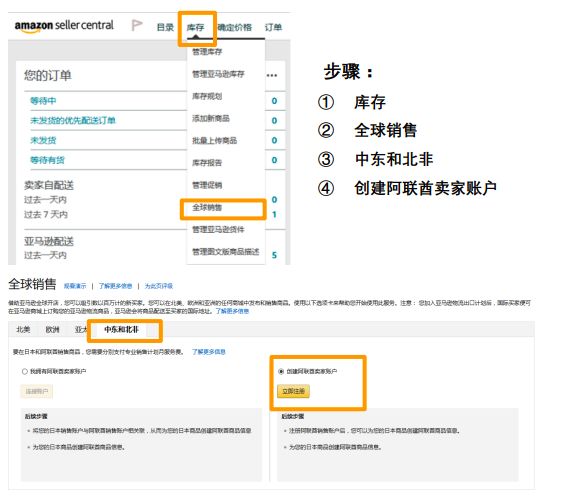The height and width of the screenshot is (501, 569).
Task: Click 了解更多信息 next to 观看演示
Action: [115, 286]
